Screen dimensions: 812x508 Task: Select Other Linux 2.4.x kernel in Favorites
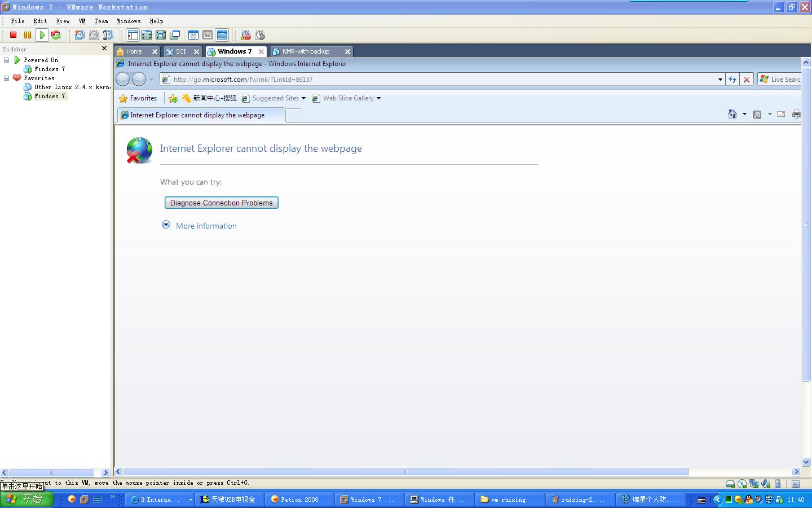coord(67,87)
